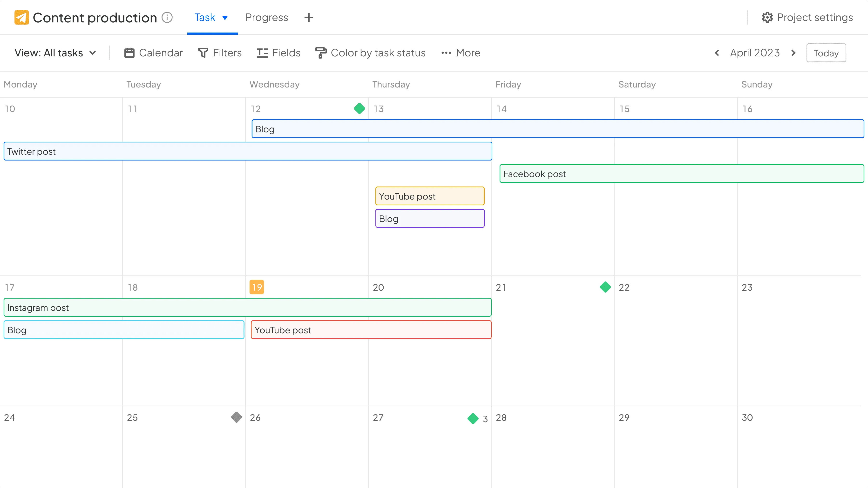The width and height of the screenshot is (868, 488).
Task: Expand the View: All tasks dropdown
Action: pyautogui.click(x=56, y=53)
